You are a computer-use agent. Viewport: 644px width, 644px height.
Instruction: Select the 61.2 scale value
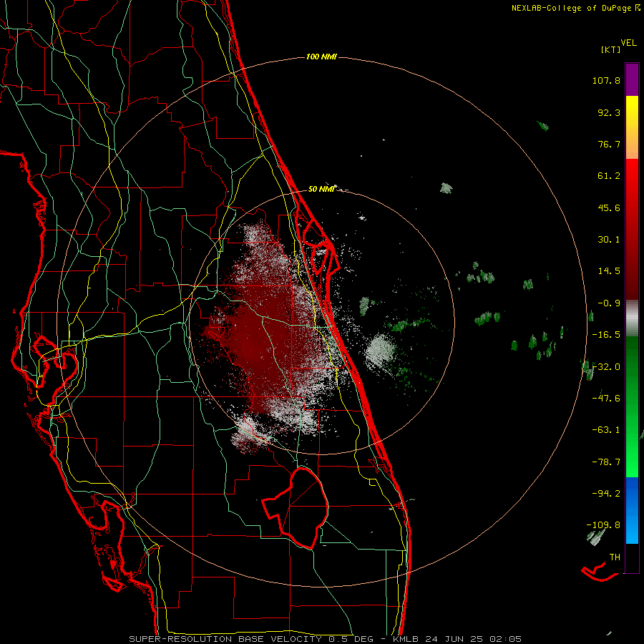click(609, 176)
